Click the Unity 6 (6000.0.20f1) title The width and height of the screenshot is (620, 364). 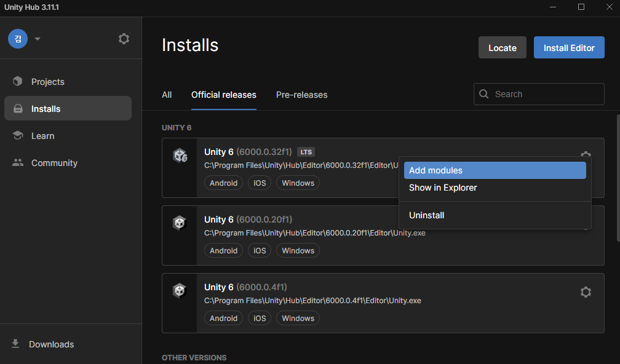(248, 220)
